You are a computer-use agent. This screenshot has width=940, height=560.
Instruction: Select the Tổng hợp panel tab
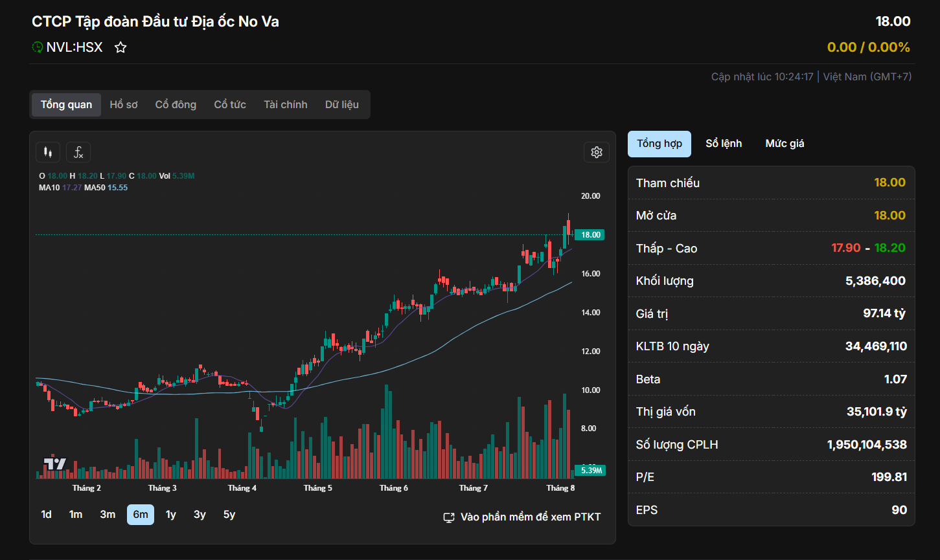[x=659, y=144]
